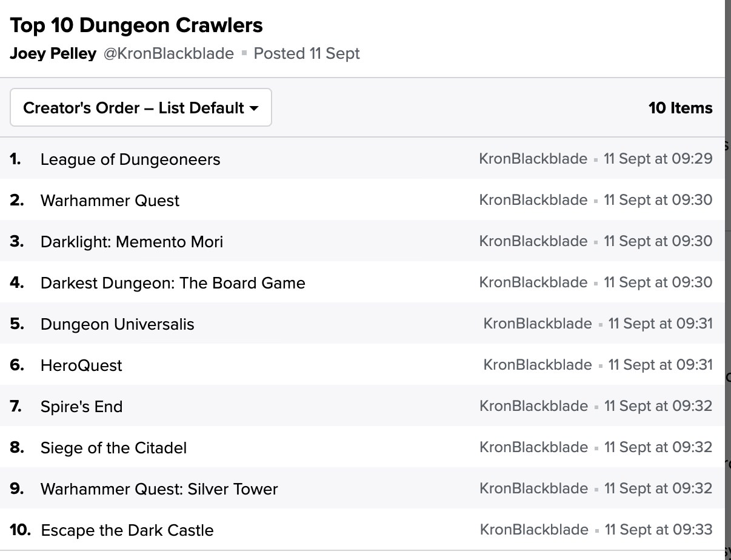
Task: Click the Top 10 Dungeon Crawlers title
Action: 136,25
